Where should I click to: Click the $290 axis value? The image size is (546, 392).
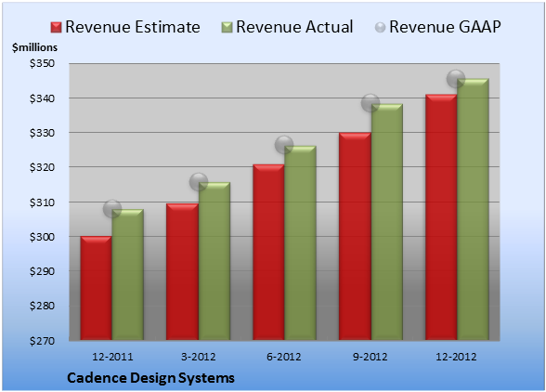(x=42, y=271)
